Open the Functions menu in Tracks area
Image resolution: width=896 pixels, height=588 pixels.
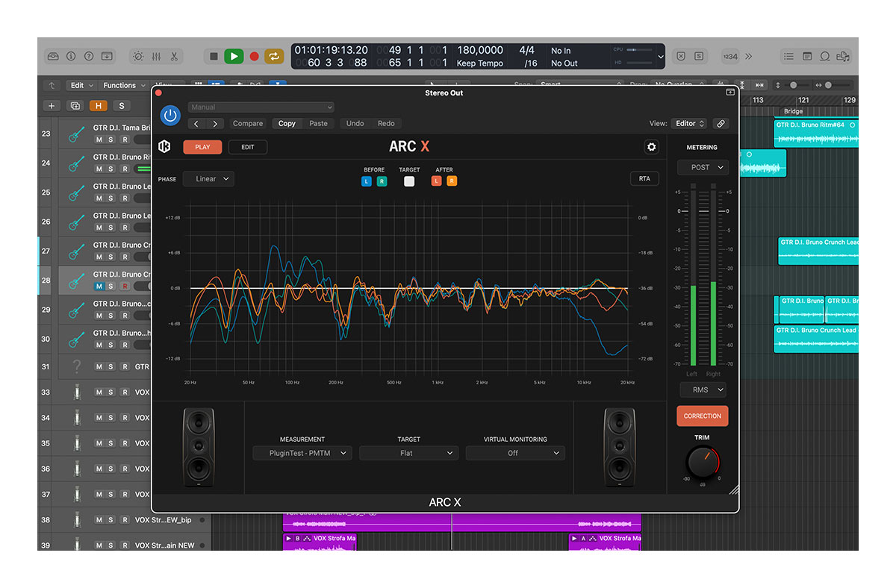pos(123,85)
